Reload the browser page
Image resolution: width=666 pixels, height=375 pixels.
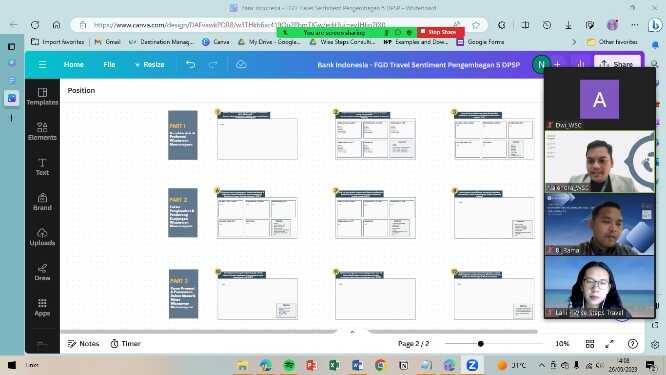tap(35, 25)
